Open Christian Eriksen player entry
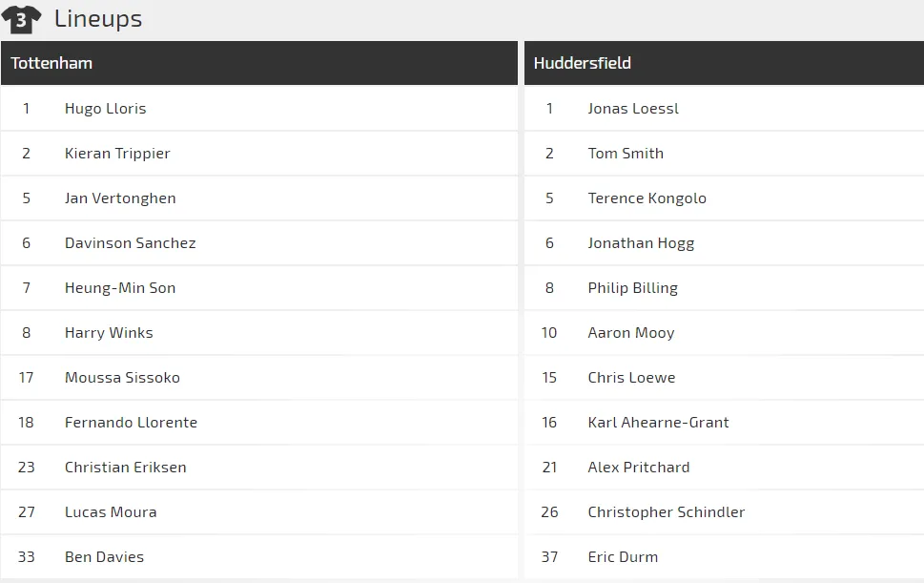This screenshot has height=583, width=924. tap(125, 468)
